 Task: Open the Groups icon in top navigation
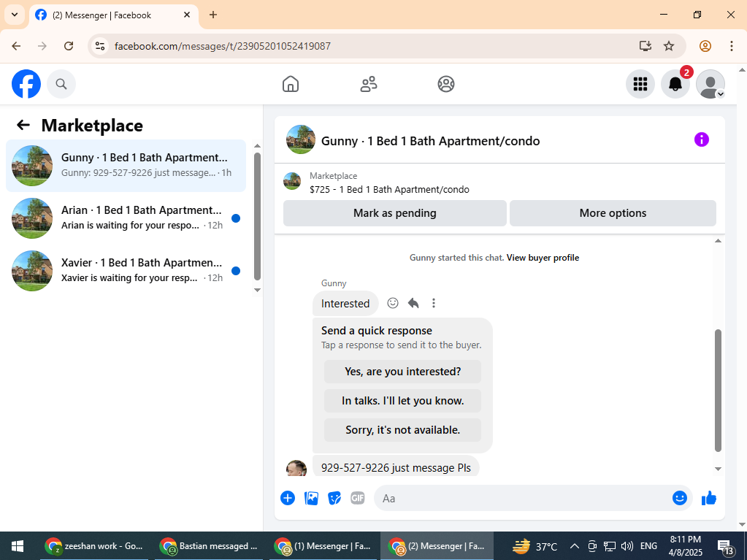tap(446, 84)
